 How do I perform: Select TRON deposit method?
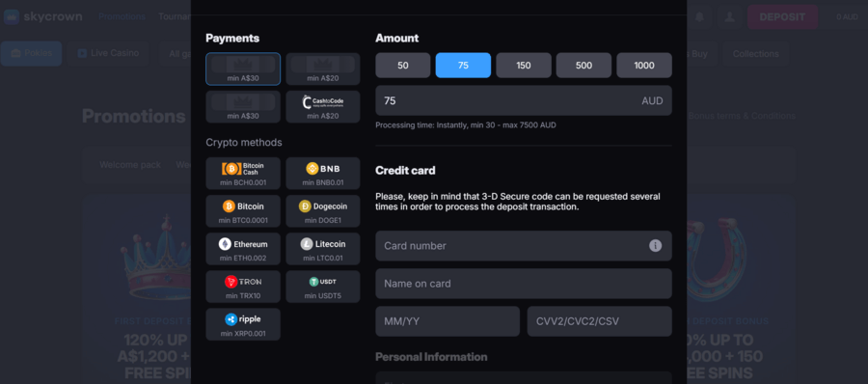click(243, 287)
